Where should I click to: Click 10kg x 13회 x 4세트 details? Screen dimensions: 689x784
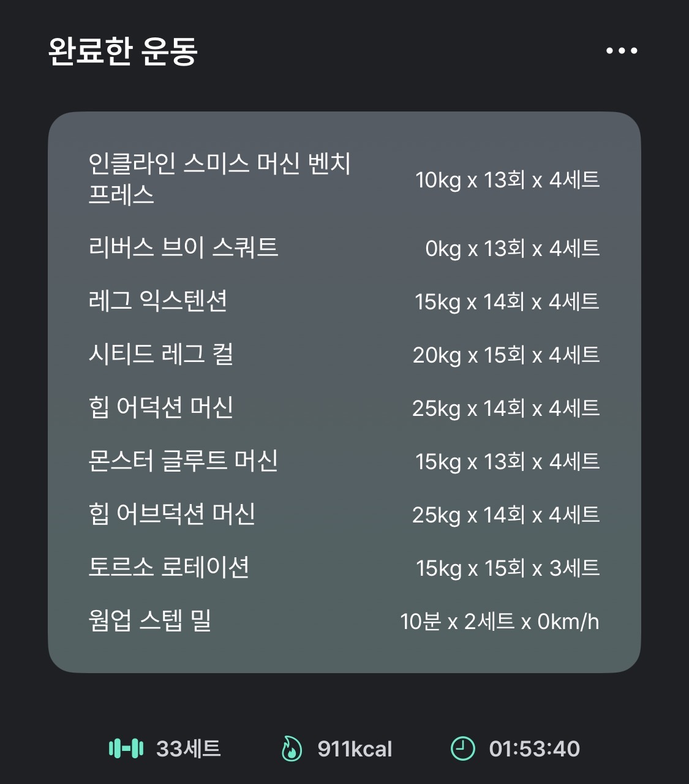coord(508,179)
